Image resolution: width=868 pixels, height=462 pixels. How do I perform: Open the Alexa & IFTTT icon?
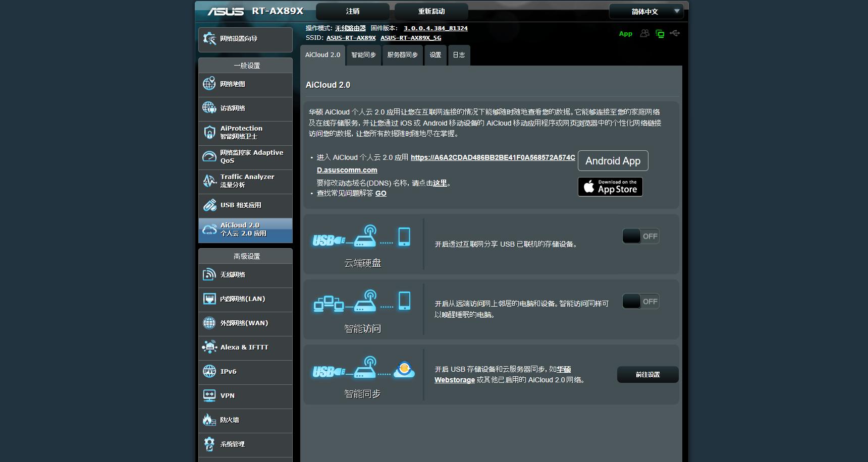209,347
